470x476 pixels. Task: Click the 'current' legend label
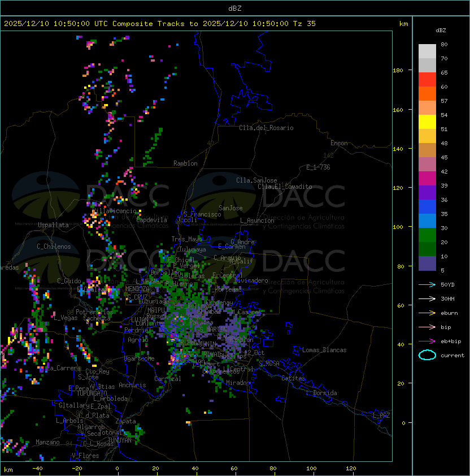point(452,356)
